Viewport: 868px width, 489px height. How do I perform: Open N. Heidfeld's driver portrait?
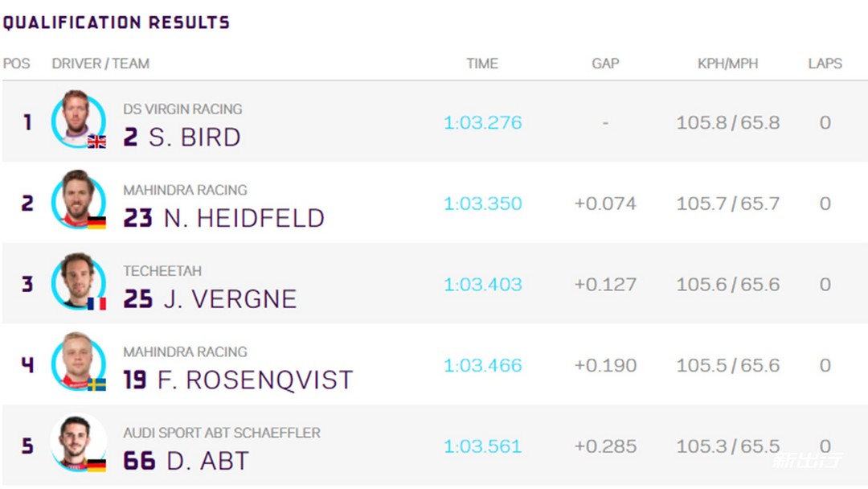click(78, 200)
